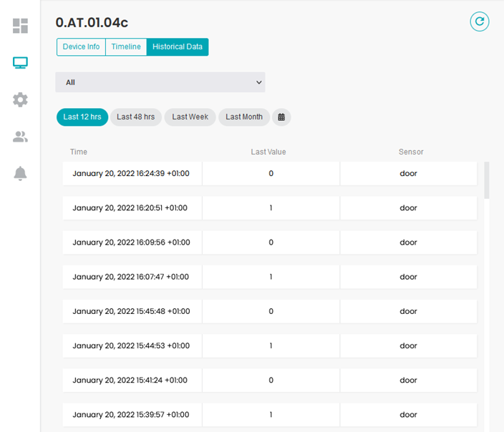Click the Sensor column header
Image resolution: width=504 pixels, height=432 pixels.
click(411, 152)
